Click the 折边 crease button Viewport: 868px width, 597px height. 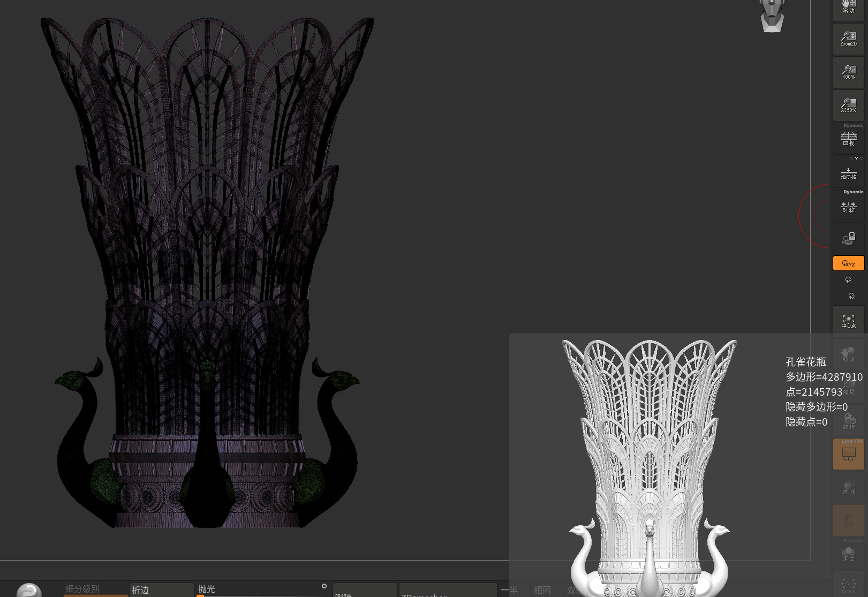click(x=162, y=590)
